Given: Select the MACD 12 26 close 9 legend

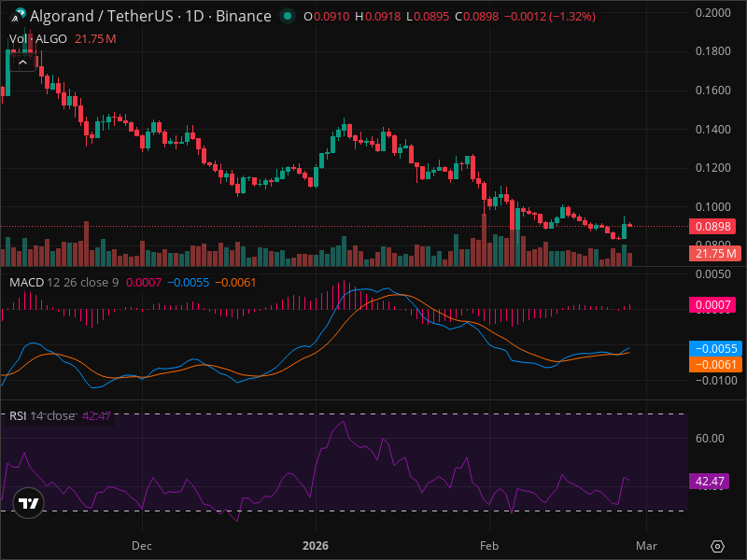Looking at the screenshot, I should pos(64,283).
